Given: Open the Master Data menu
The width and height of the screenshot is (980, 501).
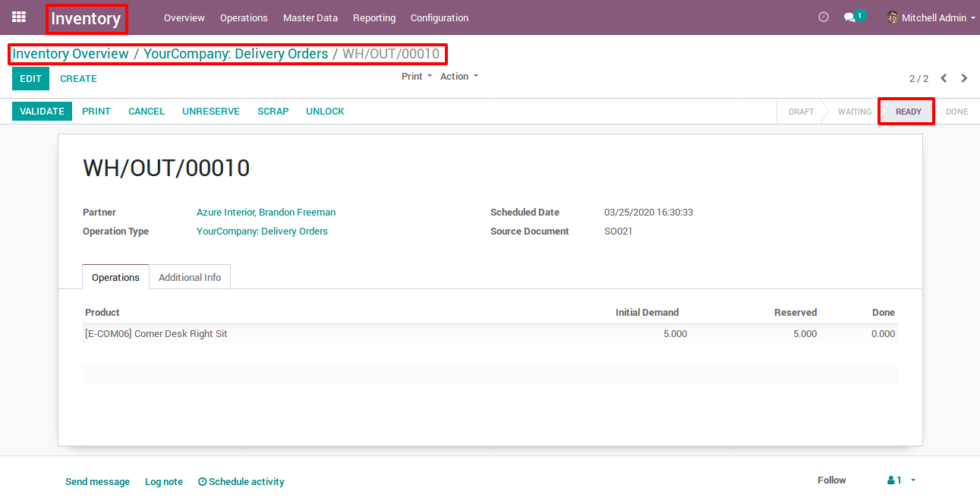Looking at the screenshot, I should [x=310, y=17].
